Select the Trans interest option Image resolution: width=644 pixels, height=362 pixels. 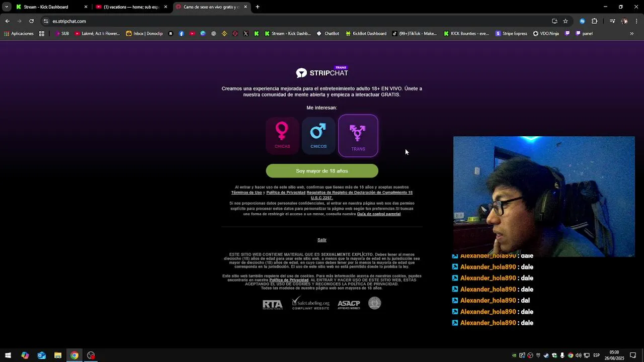[358, 136]
